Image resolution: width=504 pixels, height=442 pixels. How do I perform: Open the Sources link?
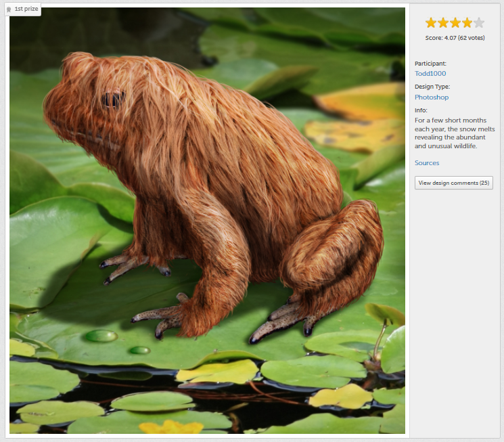point(426,162)
